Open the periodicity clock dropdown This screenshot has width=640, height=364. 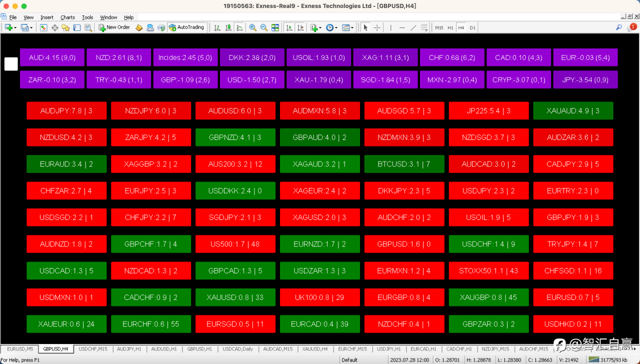[x=331, y=27]
